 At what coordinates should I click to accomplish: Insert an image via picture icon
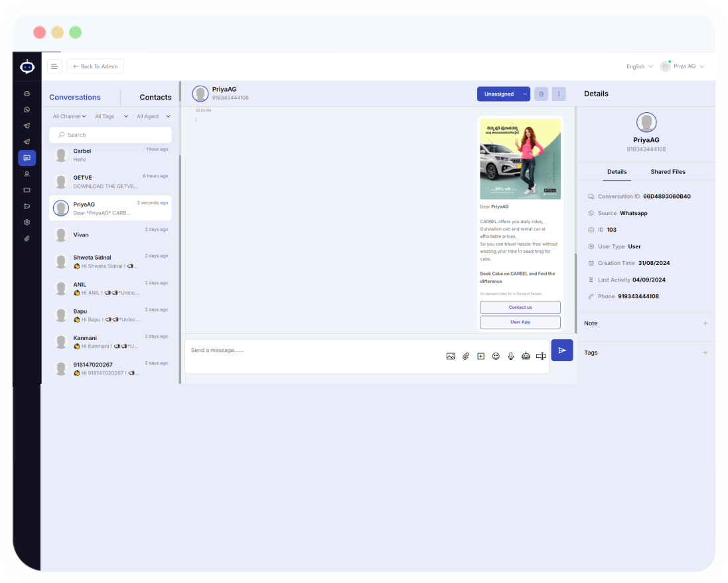(451, 357)
